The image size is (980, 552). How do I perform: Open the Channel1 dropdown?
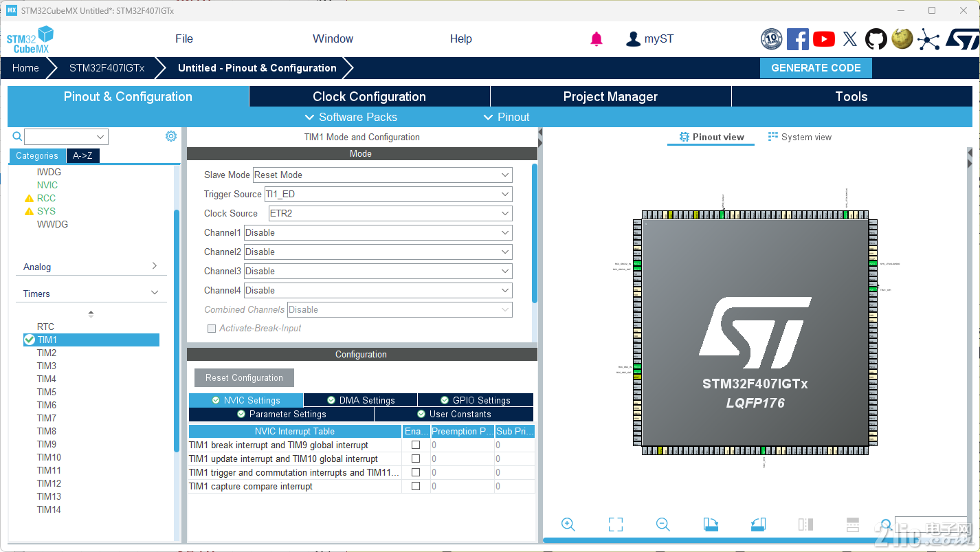(378, 232)
